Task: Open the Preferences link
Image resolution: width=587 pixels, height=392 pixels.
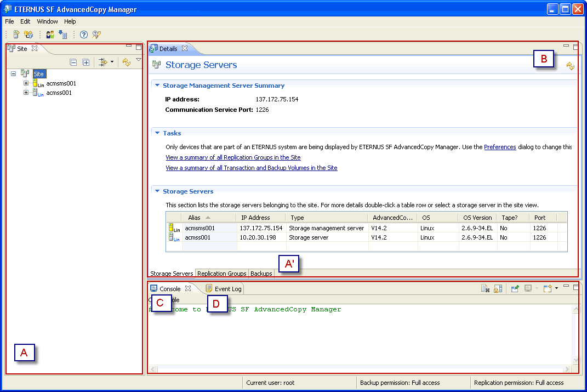Action: 500,147
